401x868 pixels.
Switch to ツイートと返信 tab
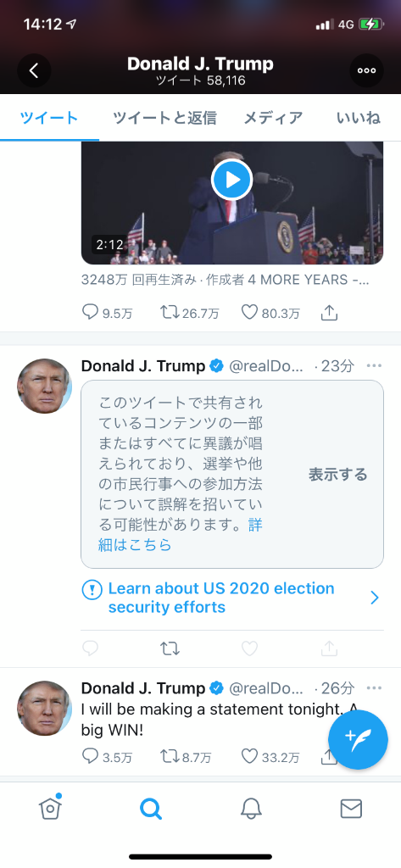point(164,118)
